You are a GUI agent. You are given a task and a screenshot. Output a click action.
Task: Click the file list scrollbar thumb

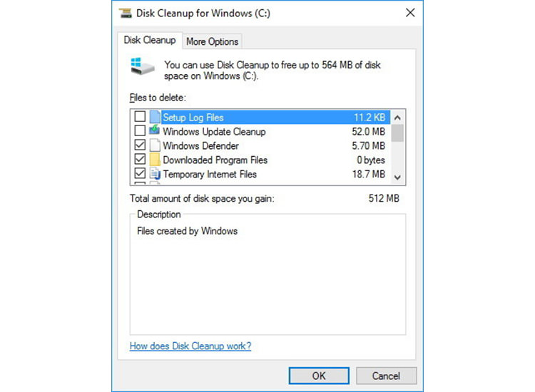pos(398,133)
